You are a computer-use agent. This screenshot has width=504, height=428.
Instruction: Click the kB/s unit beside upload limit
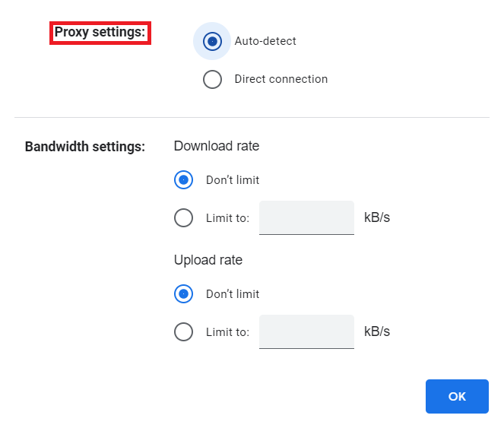coord(377,332)
